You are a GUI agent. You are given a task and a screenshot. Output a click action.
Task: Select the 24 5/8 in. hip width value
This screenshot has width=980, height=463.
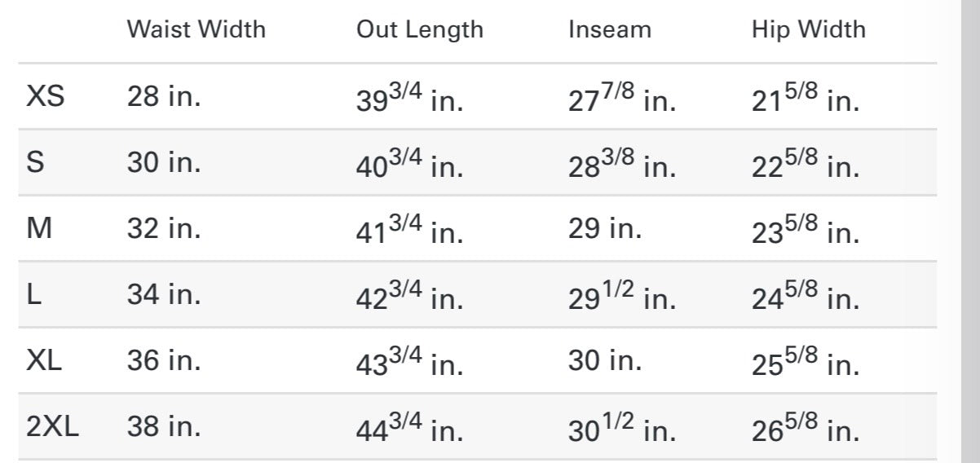[x=805, y=298]
